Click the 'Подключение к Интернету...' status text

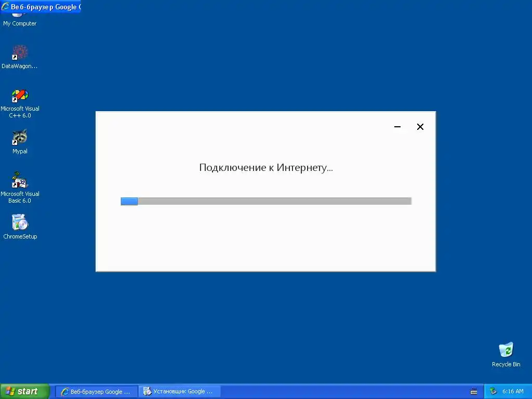266,168
